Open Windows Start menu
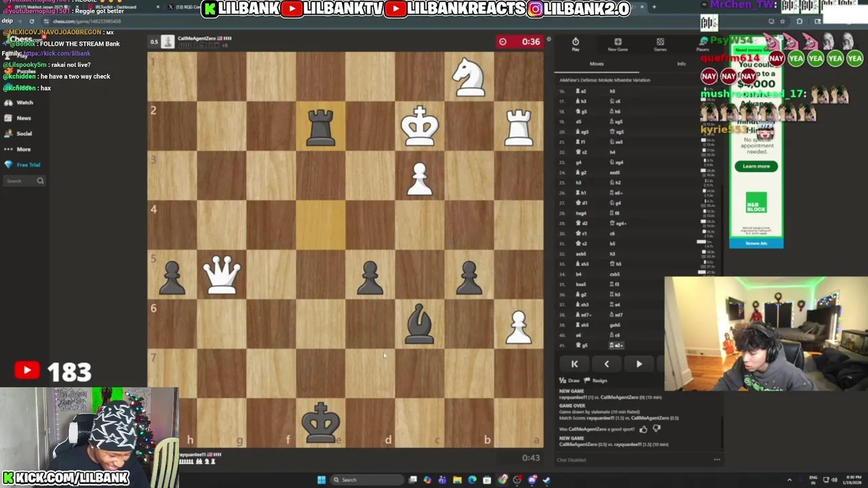868x488 pixels. point(321,480)
